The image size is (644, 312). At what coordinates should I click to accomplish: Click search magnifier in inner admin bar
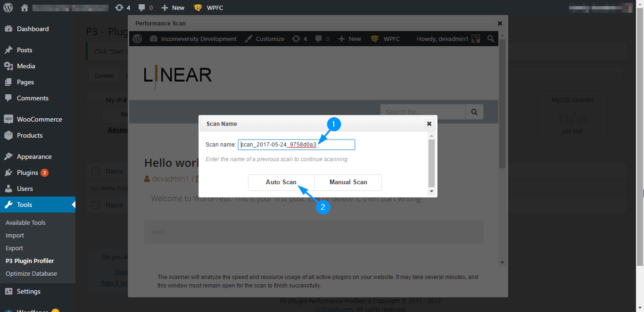tap(491, 39)
